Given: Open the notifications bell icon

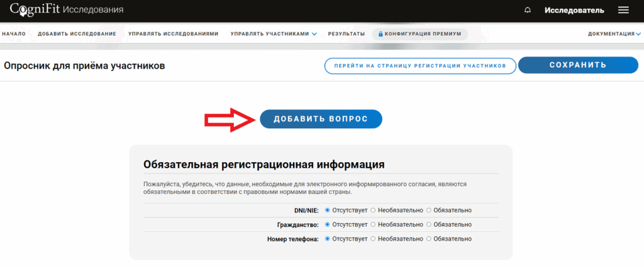Looking at the screenshot, I should [527, 10].
